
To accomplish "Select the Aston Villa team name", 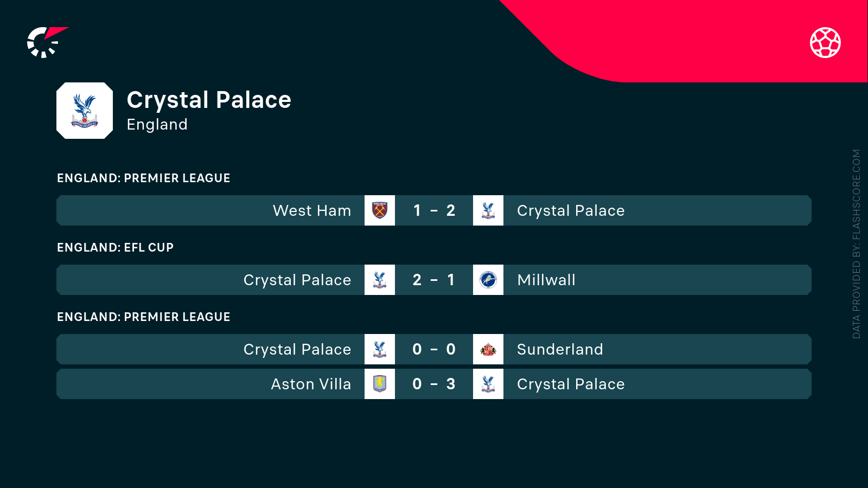I will (x=311, y=384).
